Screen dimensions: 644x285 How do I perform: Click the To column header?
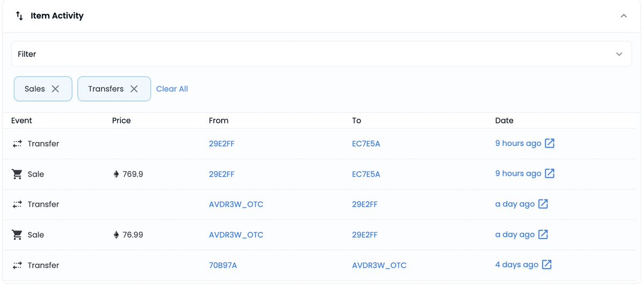coord(357,121)
